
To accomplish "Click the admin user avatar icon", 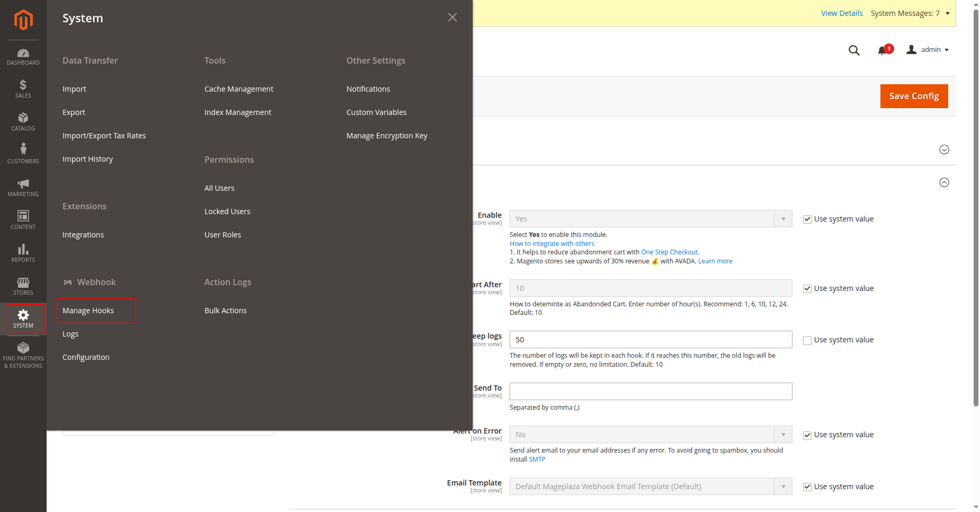I will 911,50.
